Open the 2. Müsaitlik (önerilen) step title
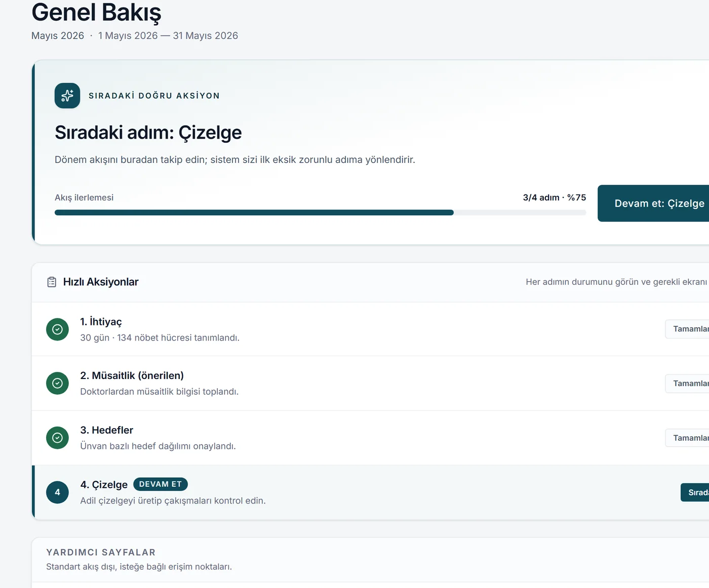The image size is (709, 588). tap(132, 375)
